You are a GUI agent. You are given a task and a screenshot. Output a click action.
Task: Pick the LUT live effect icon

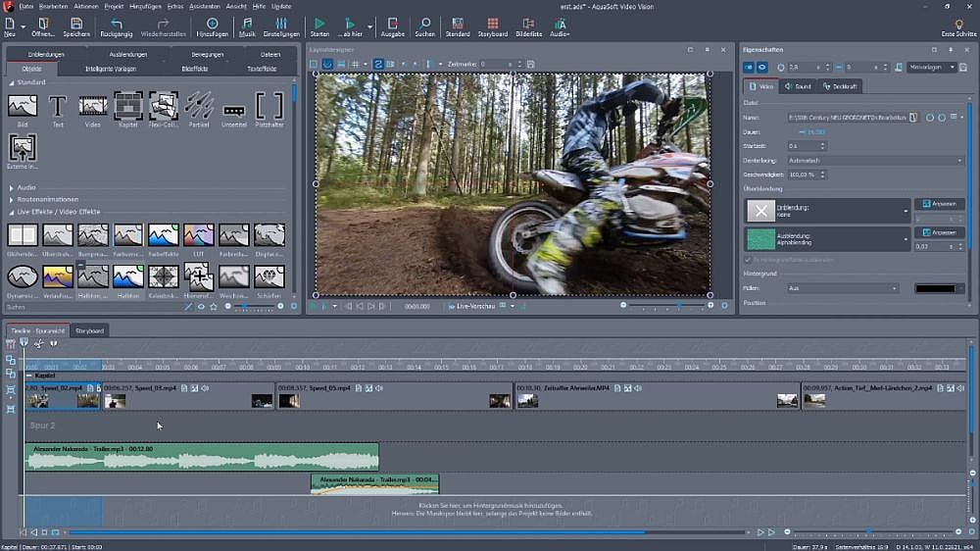(x=199, y=235)
